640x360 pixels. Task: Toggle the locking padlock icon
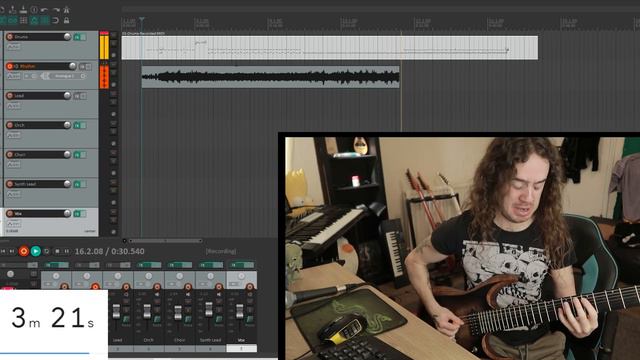click(66, 20)
